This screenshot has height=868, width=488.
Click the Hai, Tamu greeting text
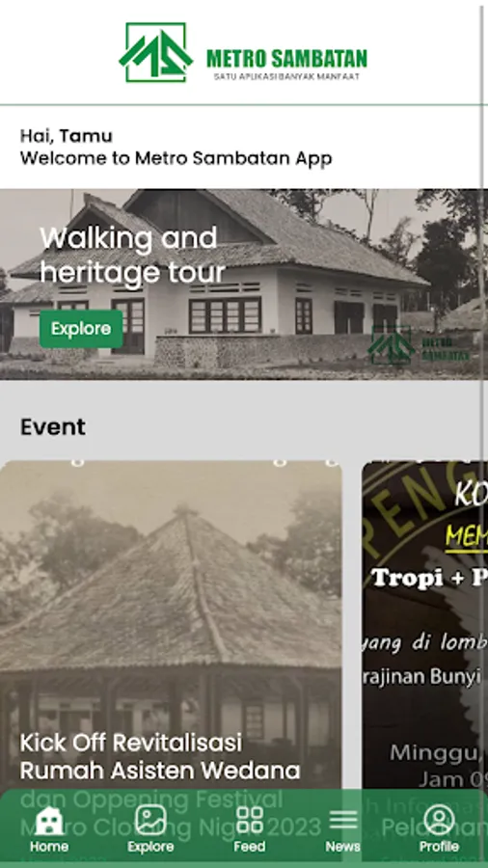pos(67,136)
